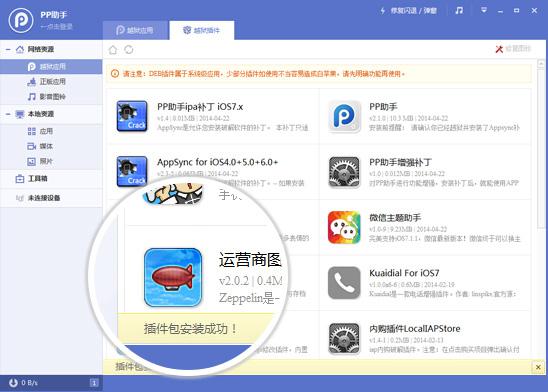Click the scrollbar up arrow
The image size is (548, 392).
coord(541,63)
